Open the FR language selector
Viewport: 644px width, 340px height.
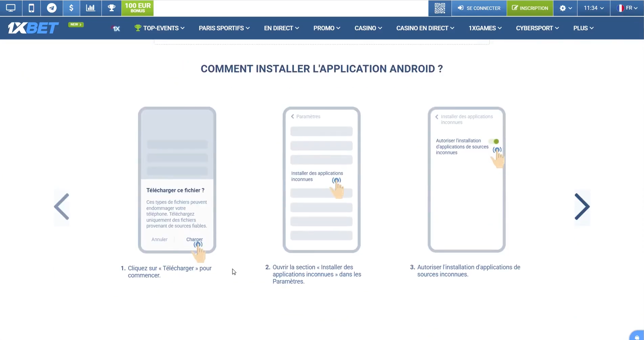coord(627,8)
